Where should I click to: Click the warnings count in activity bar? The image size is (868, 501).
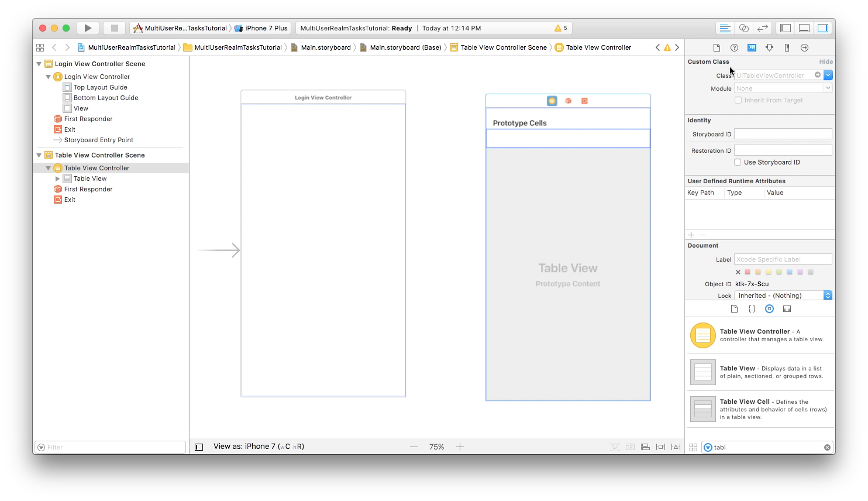560,28
